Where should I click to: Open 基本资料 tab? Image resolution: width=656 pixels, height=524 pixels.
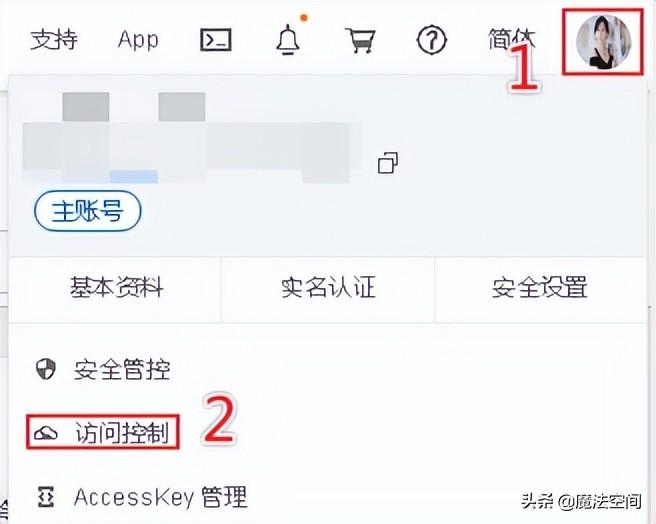116,288
